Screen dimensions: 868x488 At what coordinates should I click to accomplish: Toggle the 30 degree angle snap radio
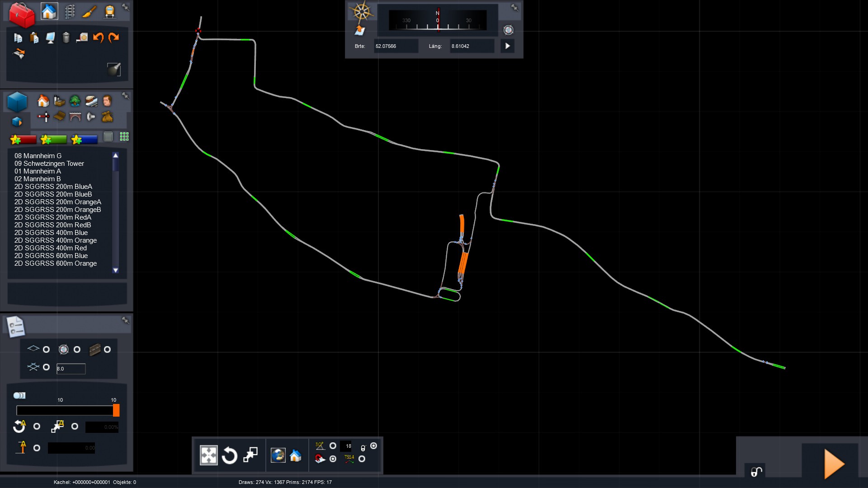tap(333, 446)
